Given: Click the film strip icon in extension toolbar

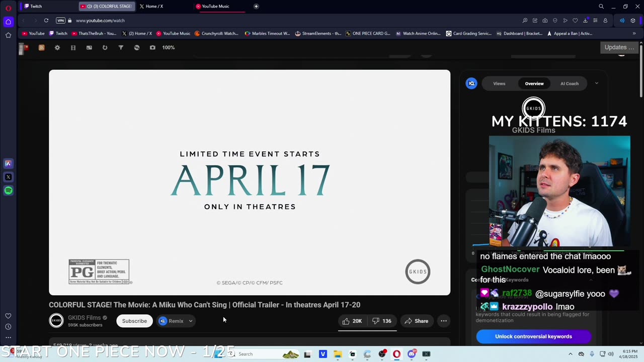Looking at the screenshot, I should pos(73,48).
